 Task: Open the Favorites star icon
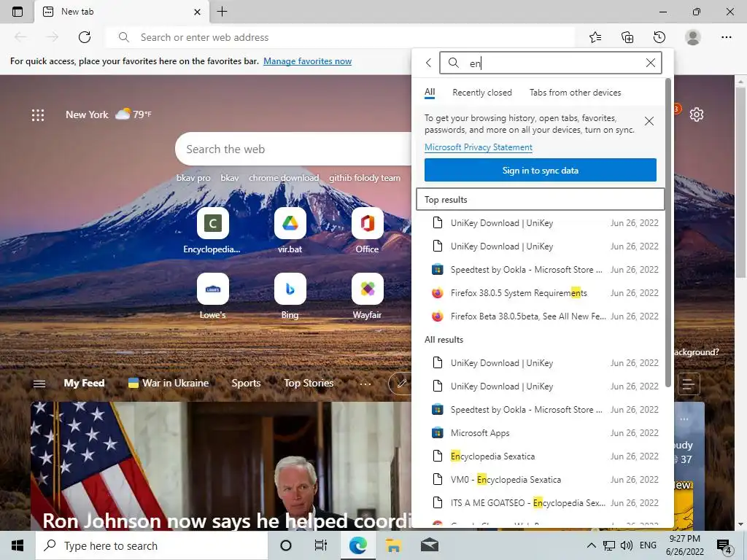point(595,37)
